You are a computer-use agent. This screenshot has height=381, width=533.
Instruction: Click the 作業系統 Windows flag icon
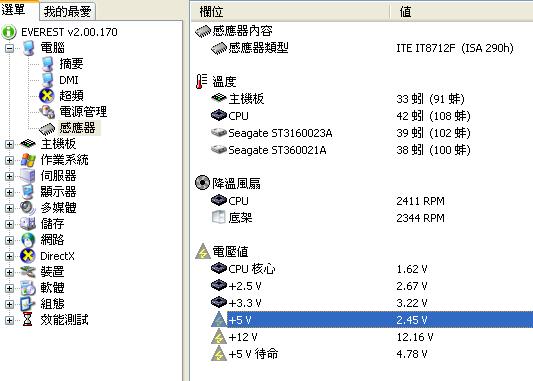[x=28, y=160]
